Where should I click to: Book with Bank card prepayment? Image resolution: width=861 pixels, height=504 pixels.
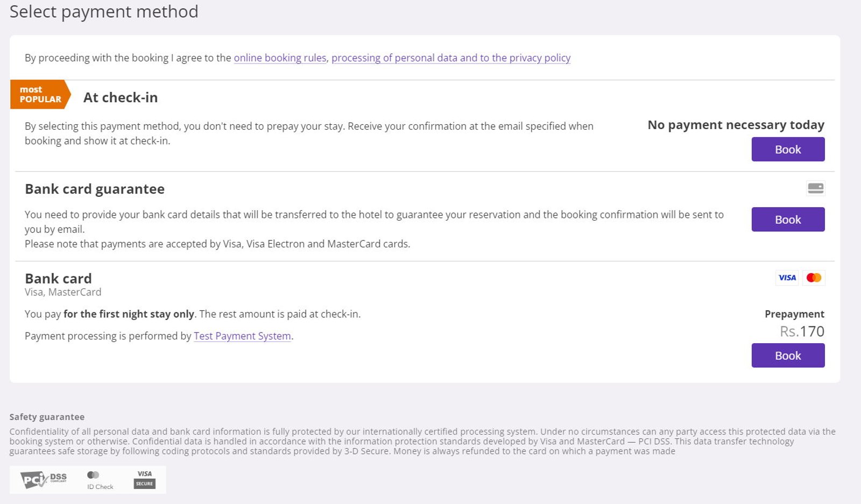tap(788, 356)
